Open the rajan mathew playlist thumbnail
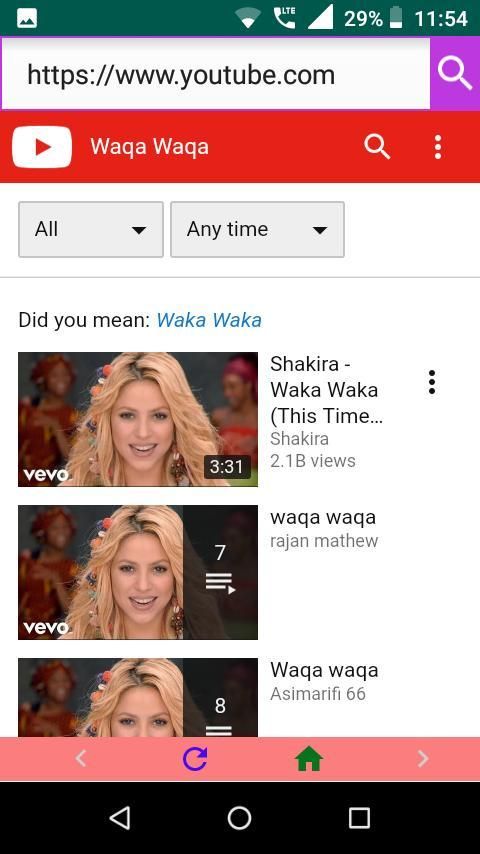Screen dimensions: 480x854 (138, 572)
